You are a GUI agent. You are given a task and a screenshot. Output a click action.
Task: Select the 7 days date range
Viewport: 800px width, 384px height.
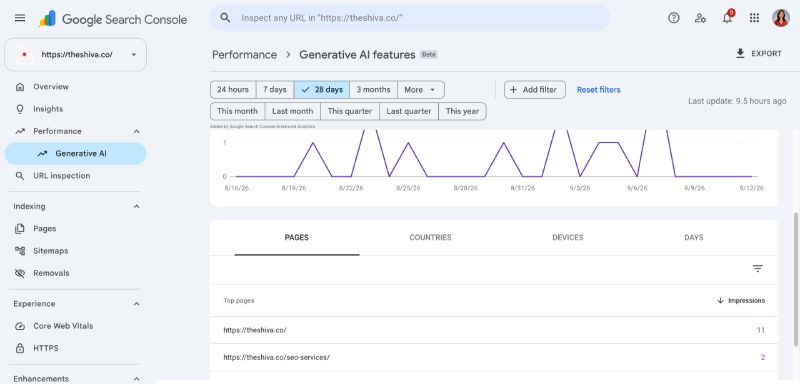pos(275,90)
